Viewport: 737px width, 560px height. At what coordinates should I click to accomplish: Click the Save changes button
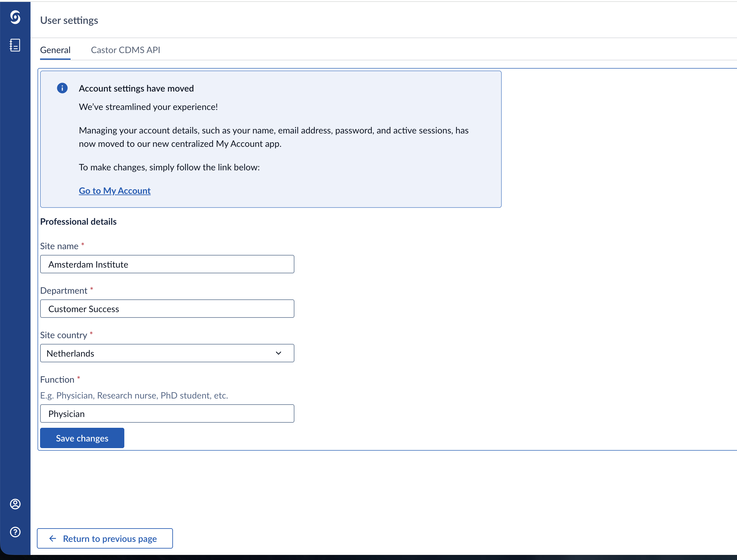pyautogui.click(x=82, y=438)
